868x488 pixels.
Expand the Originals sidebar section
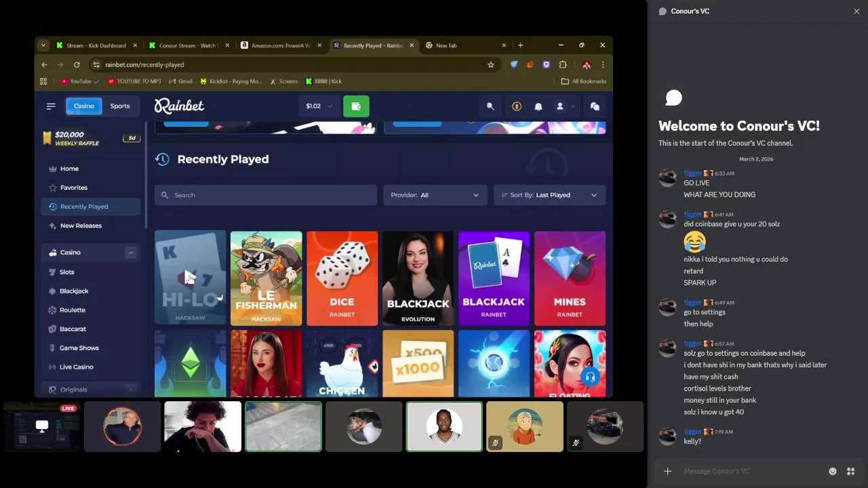coord(131,390)
